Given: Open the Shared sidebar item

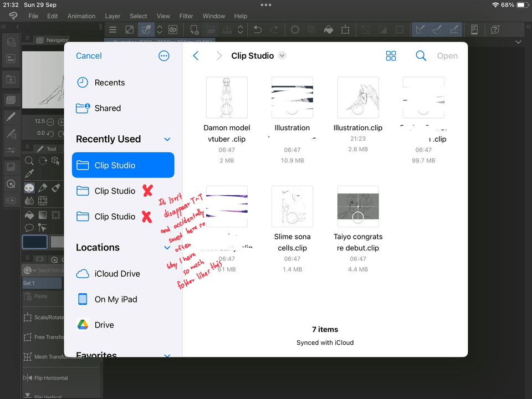Looking at the screenshot, I should [x=108, y=108].
